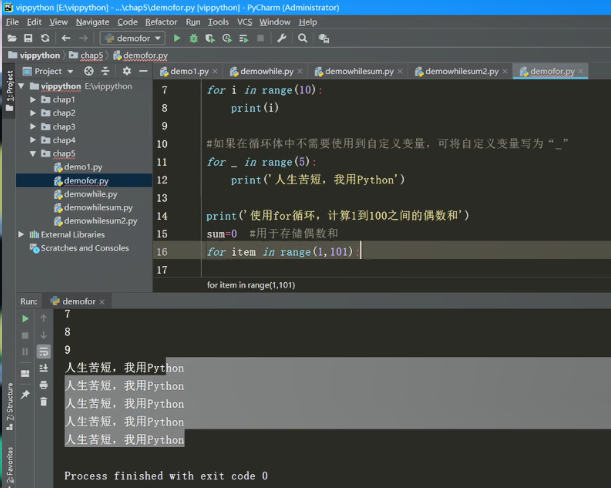Click the collapse all icon in Project panel
Screen dimensions: 611x488
[x=105, y=71]
